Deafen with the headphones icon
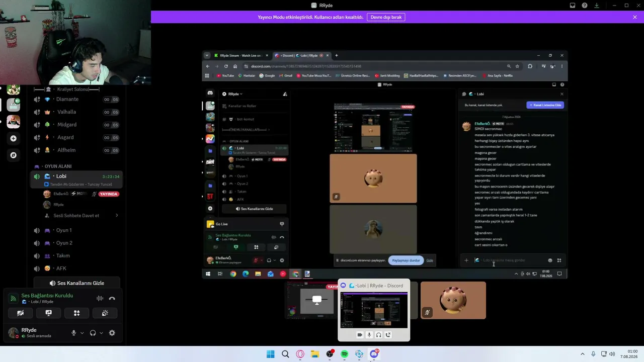This screenshot has width=644, height=362. pos(93,333)
